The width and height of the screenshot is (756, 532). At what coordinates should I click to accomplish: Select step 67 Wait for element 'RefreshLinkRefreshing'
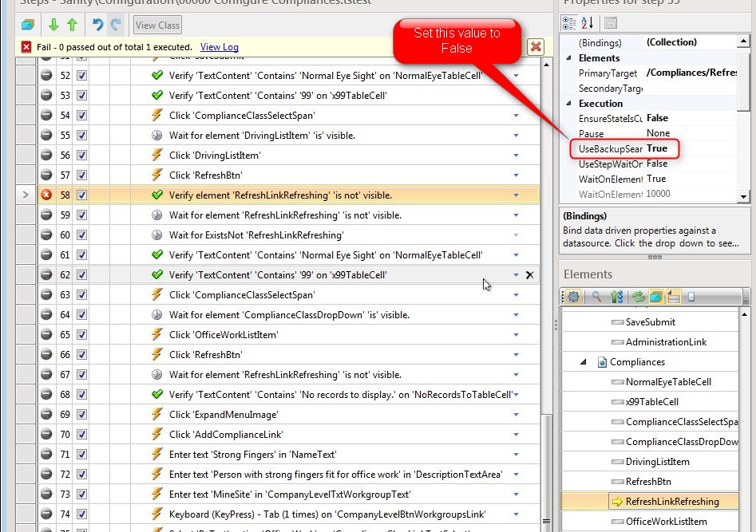(x=285, y=374)
